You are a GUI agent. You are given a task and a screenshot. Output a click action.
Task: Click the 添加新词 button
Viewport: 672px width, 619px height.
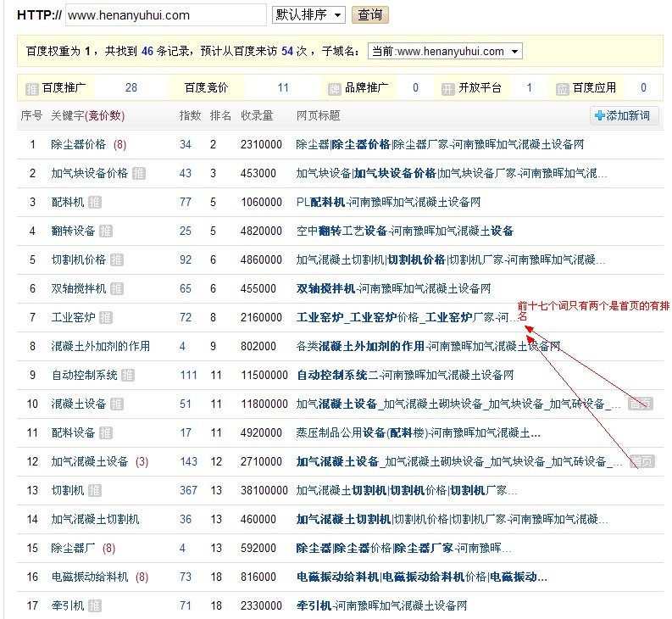(x=623, y=115)
